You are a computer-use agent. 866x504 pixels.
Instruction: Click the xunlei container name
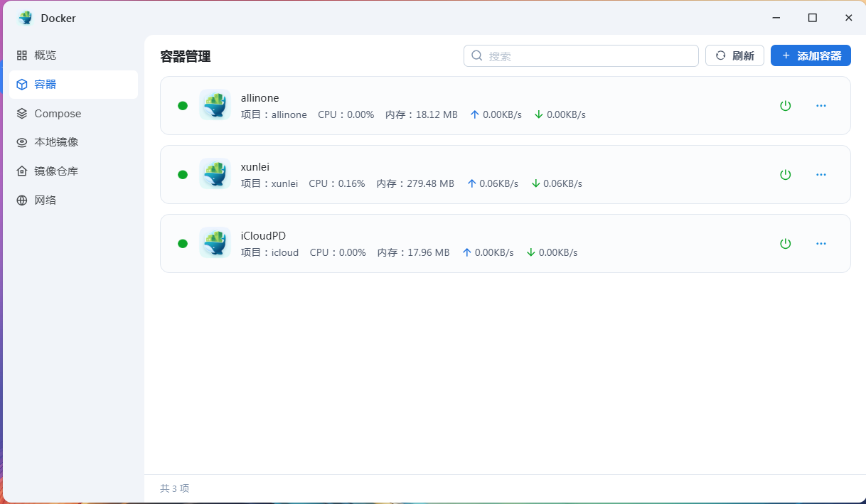[x=255, y=167]
